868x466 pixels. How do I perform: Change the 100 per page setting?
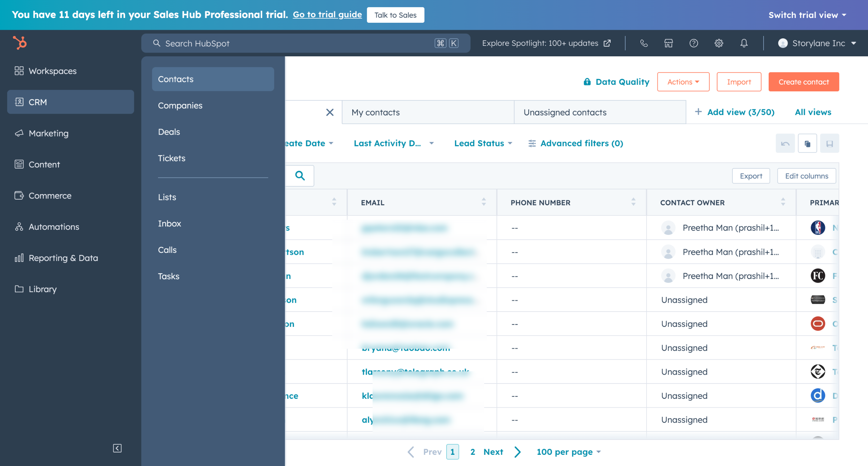[569, 452]
